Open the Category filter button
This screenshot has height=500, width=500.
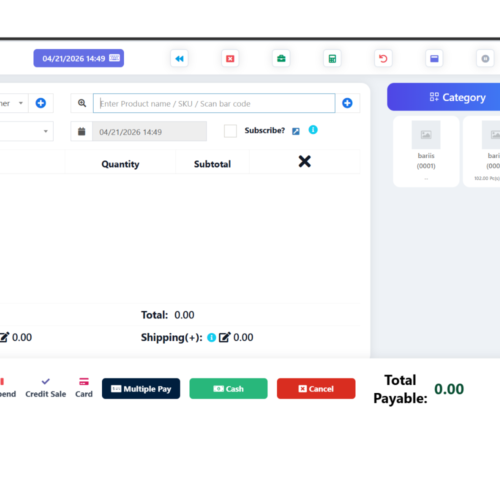(x=443, y=97)
